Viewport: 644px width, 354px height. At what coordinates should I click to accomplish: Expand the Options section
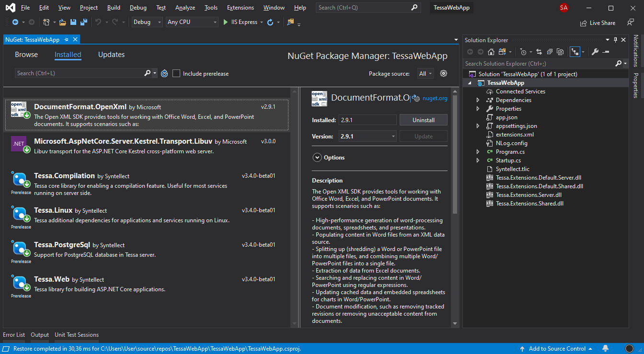click(317, 158)
